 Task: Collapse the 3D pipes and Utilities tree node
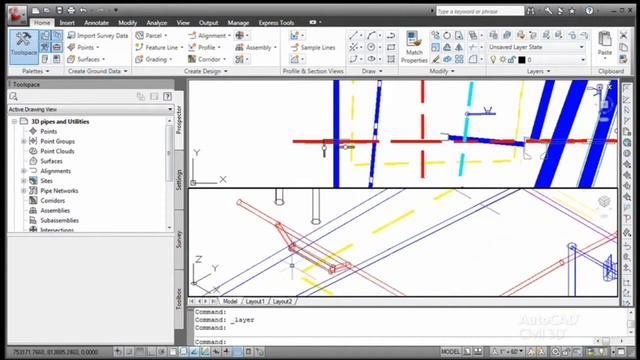pos(14,122)
